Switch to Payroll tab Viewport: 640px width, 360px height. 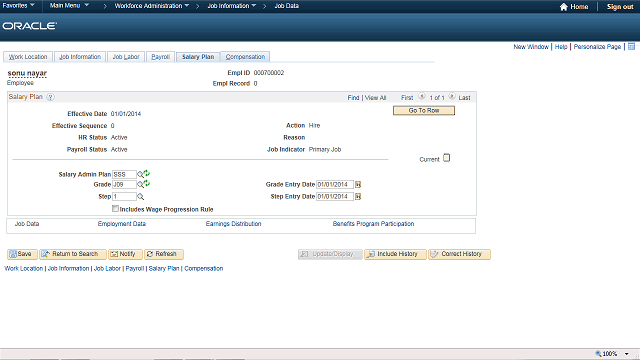pos(160,57)
